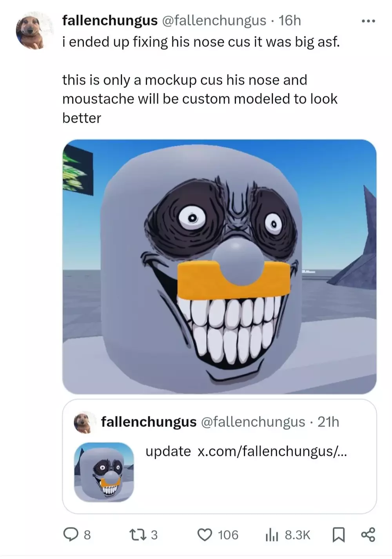Click the reply speech bubble icon
392x559 pixels.
[71, 535]
